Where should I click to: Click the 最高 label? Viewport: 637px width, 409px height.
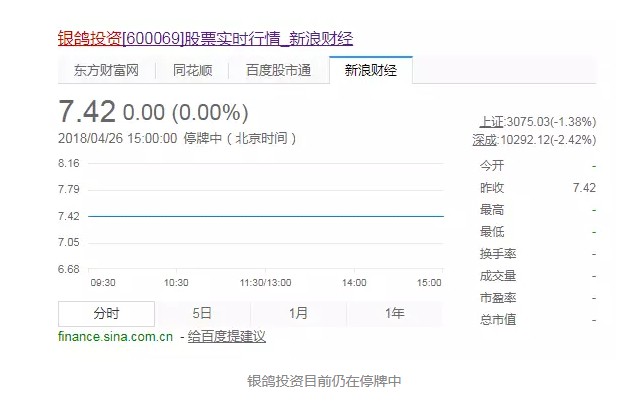click(492, 210)
